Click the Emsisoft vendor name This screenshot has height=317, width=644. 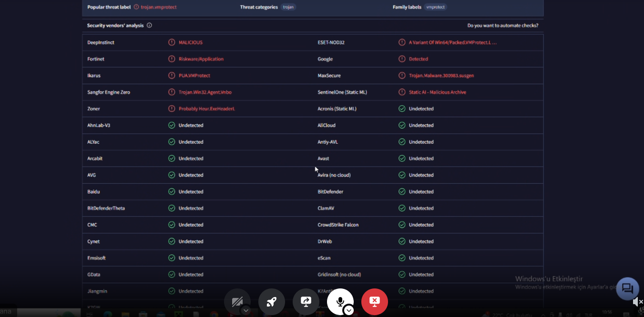click(96, 258)
